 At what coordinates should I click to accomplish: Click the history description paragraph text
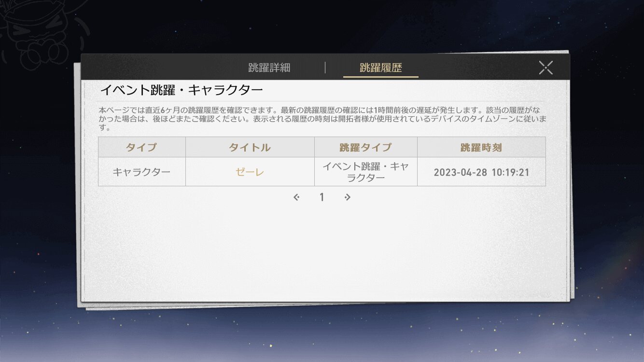point(322,119)
